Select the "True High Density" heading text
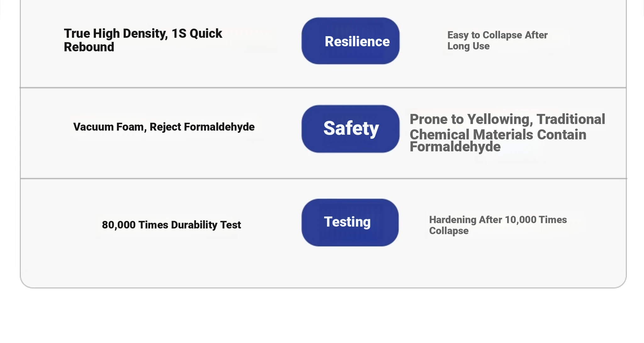 (x=116, y=33)
